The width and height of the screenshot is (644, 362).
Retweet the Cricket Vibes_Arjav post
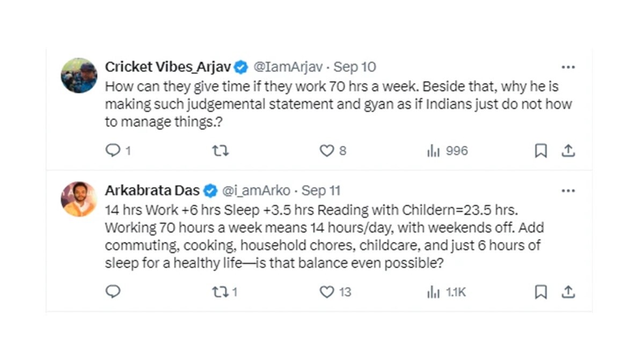coord(221,151)
